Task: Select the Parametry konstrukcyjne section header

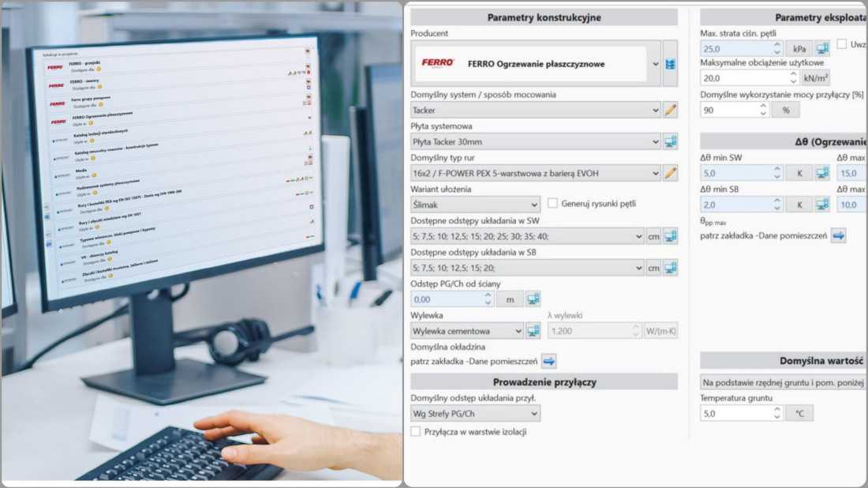Action: (544, 17)
